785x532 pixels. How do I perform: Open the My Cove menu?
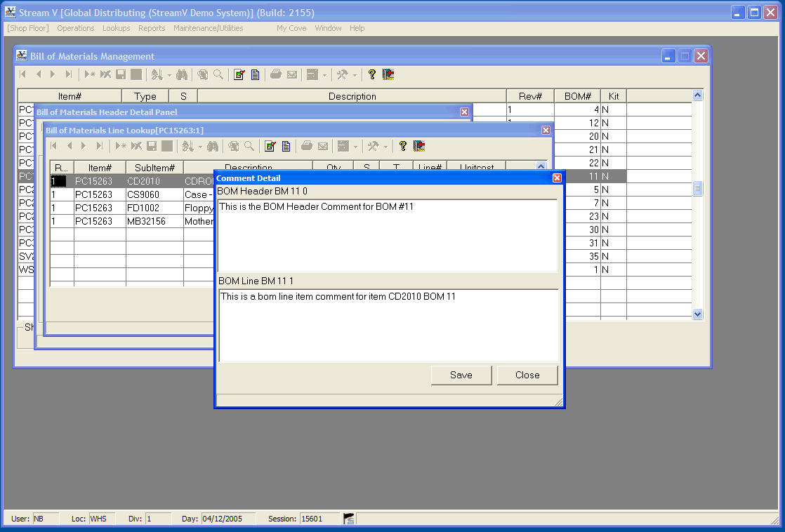291,29
